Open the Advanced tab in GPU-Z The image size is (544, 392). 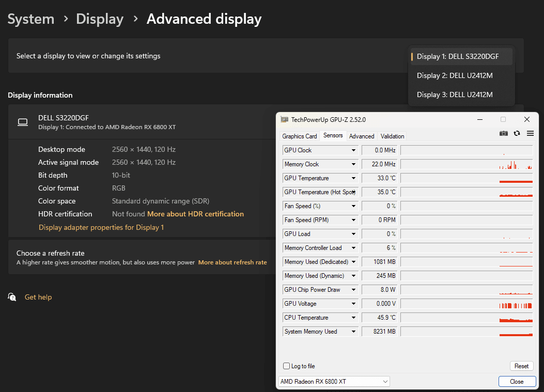coord(362,136)
